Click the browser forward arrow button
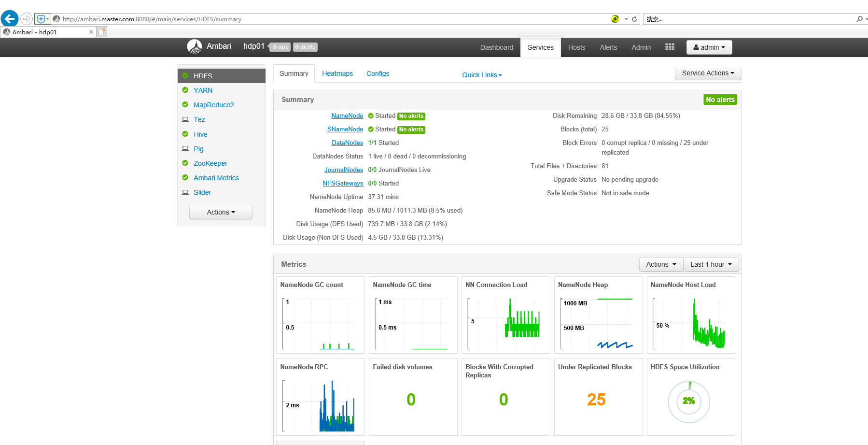The height and width of the screenshot is (445, 868). [x=27, y=19]
